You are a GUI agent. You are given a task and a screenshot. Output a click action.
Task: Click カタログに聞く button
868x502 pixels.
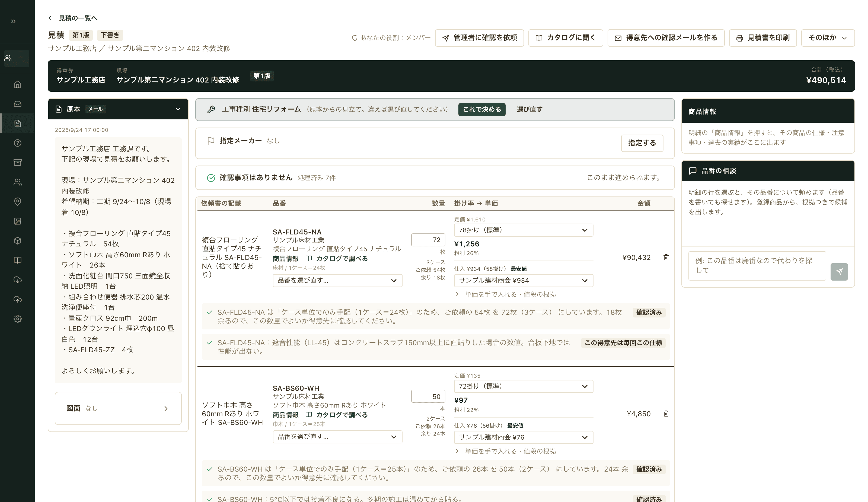tap(565, 38)
